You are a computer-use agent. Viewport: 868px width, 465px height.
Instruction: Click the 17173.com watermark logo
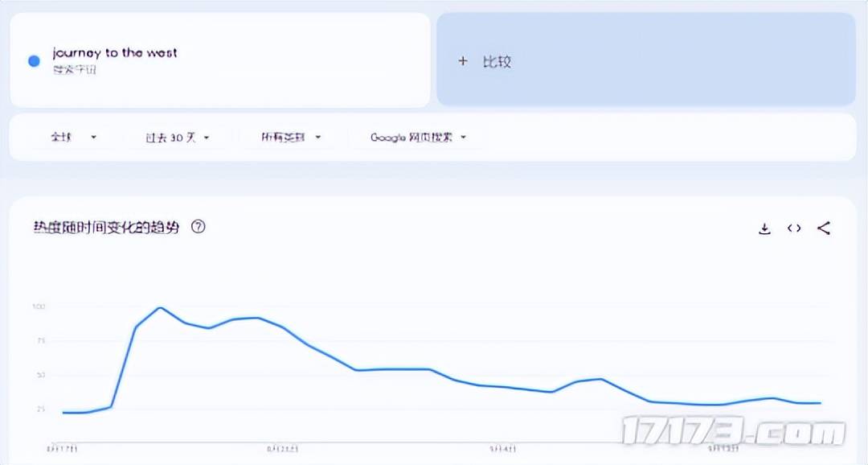click(x=732, y=433)
